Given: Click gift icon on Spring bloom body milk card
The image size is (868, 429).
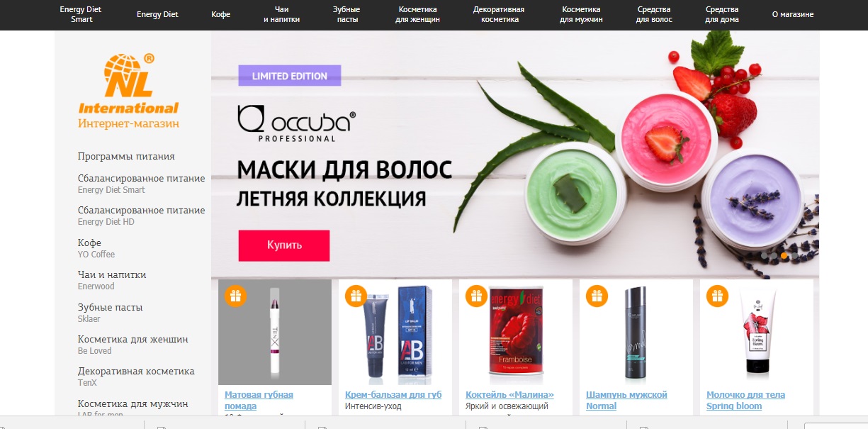Looking at the screenshot, I should tap(717, 296).
